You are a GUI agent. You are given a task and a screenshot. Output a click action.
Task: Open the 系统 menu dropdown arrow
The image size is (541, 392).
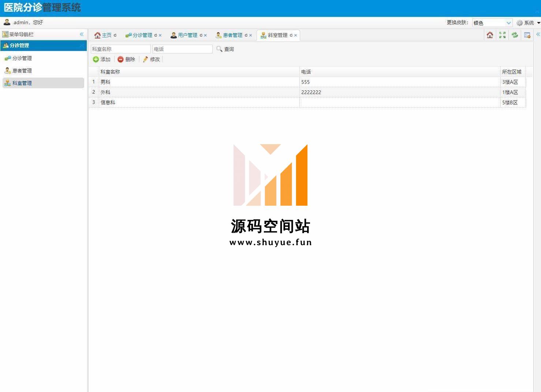(x=539, y=23)
